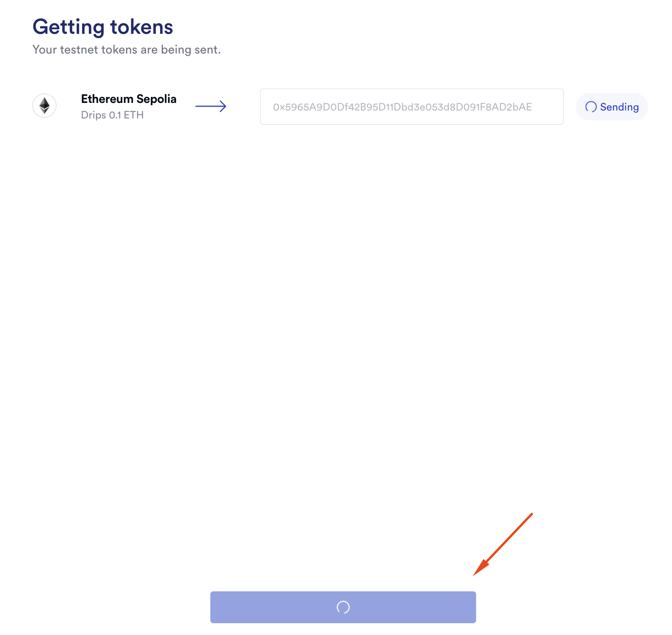Click the spinner beside Sending
This screenshot has height=635, width=672.
591,107
